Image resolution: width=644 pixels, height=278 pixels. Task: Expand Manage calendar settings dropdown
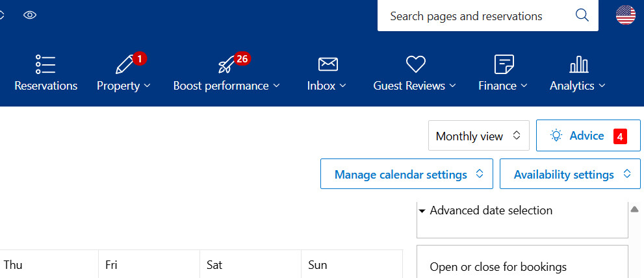[x=407, y=175]
